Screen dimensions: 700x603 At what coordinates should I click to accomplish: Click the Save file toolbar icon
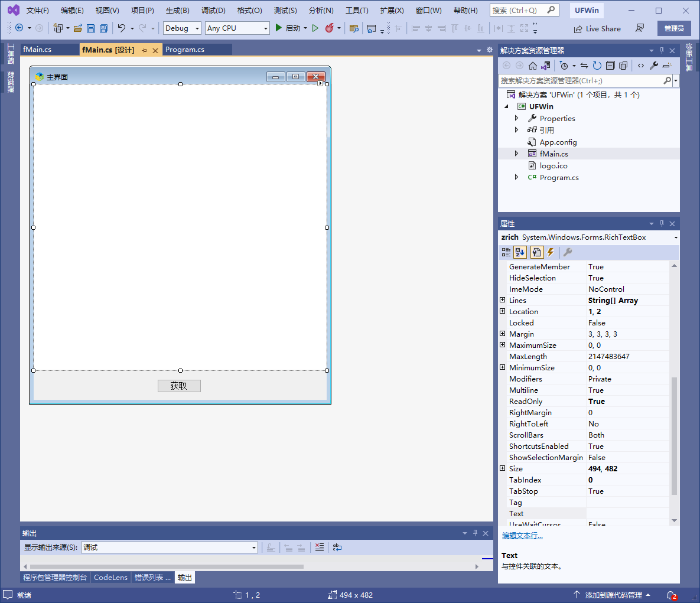[90, 28]
